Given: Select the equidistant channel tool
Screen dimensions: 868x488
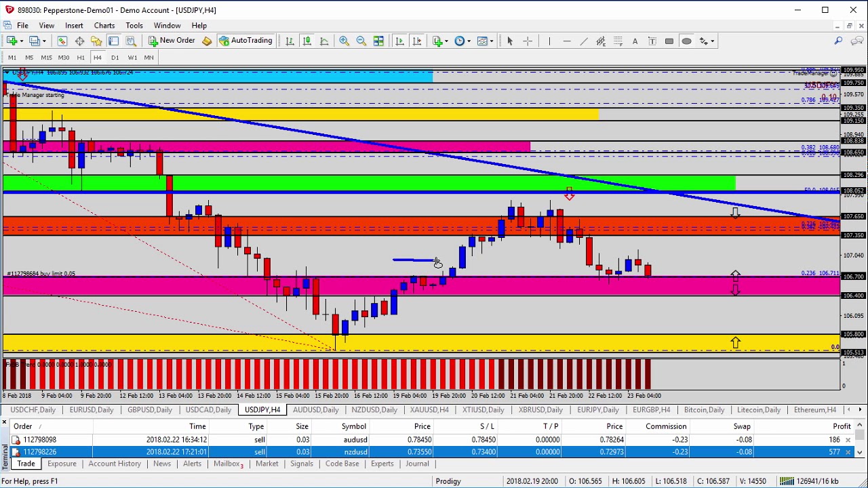Looking at the screenshot, I should pos(601,41).
